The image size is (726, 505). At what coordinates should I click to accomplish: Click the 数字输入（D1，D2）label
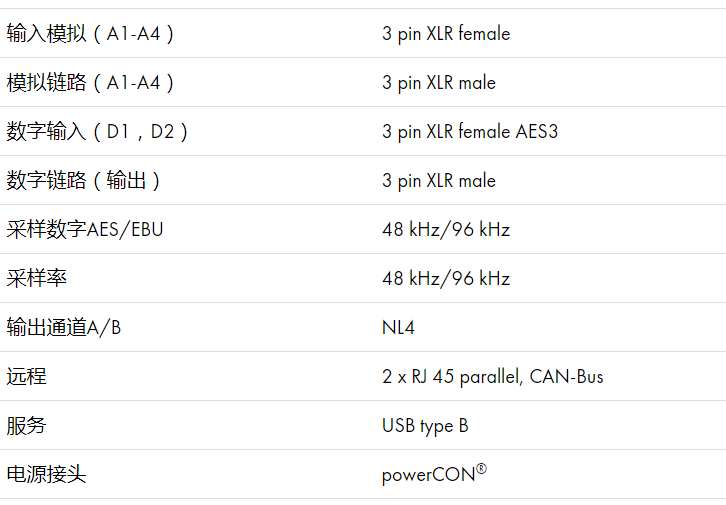(97, 132)
